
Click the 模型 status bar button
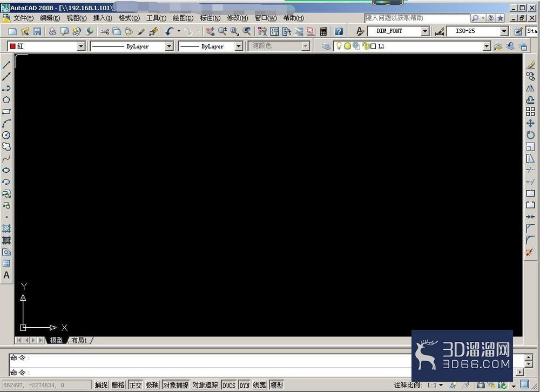point(276,385)
